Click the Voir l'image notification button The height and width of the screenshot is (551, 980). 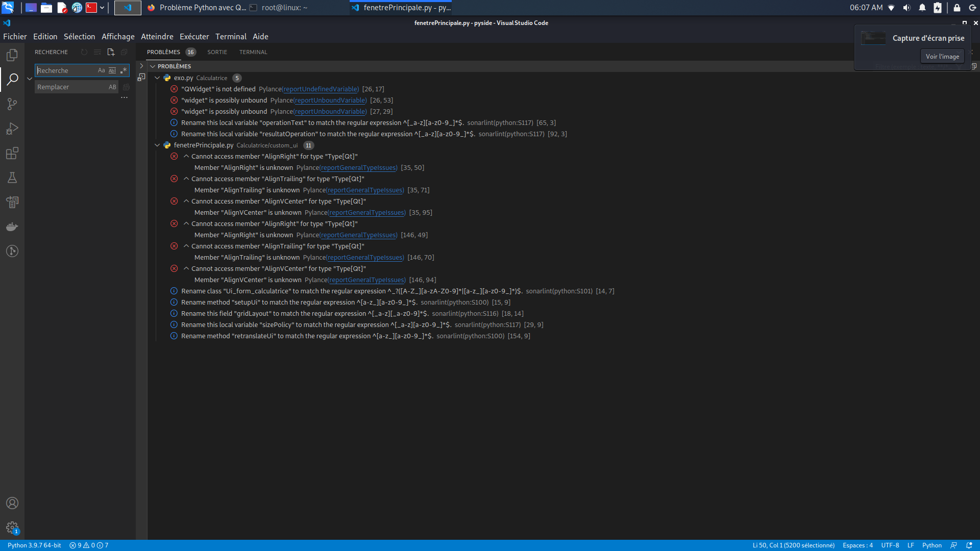coord(942,57)
